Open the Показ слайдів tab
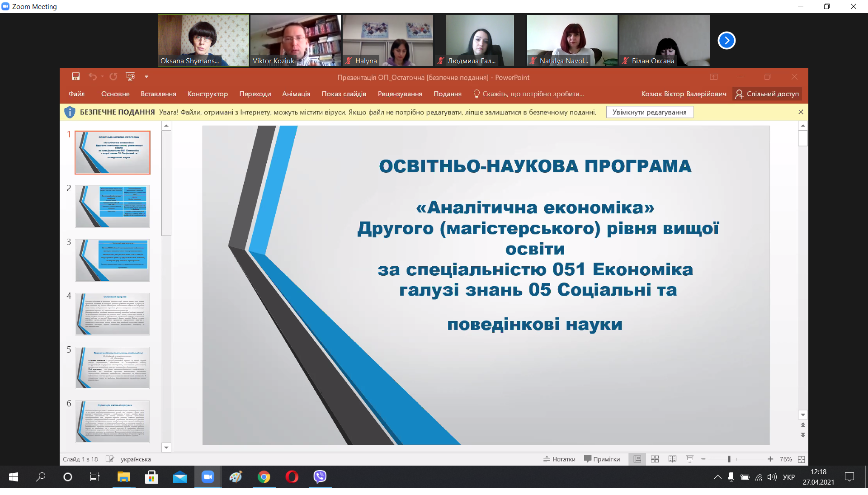868x495 pixels. [x=344, y=94]
